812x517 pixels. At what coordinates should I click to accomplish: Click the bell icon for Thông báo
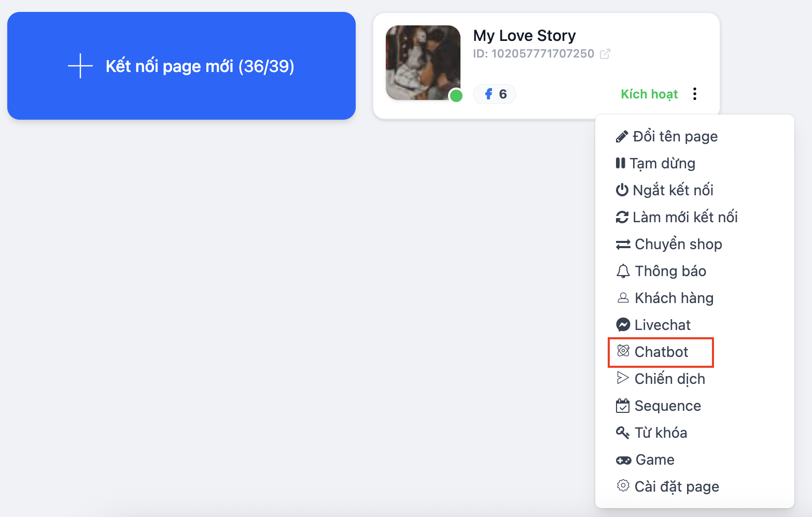(623, 271)
